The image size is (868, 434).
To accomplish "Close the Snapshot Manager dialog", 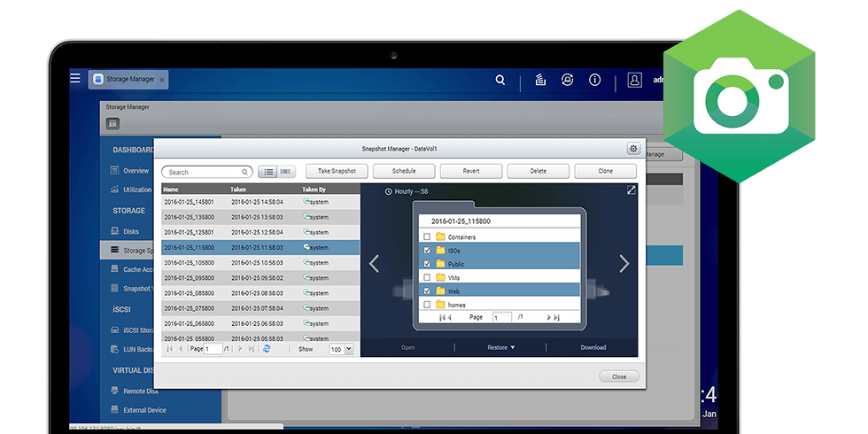I will [619, 376].
